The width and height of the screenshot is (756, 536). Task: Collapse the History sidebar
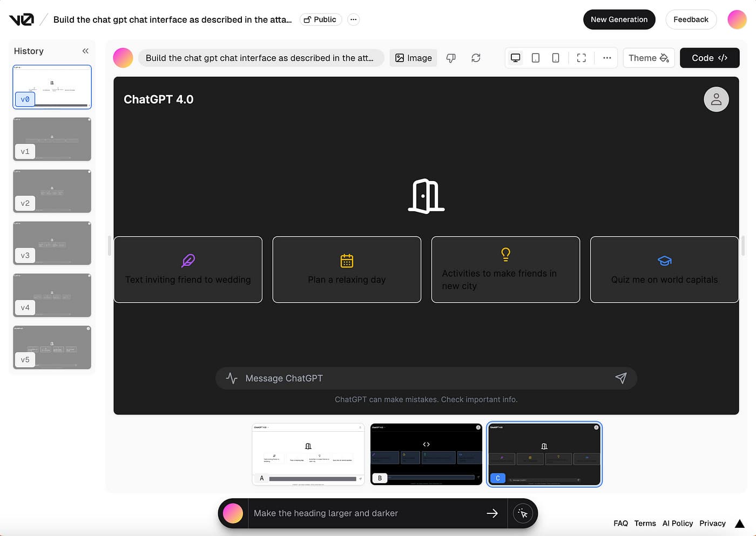click(x=85, y=51)
